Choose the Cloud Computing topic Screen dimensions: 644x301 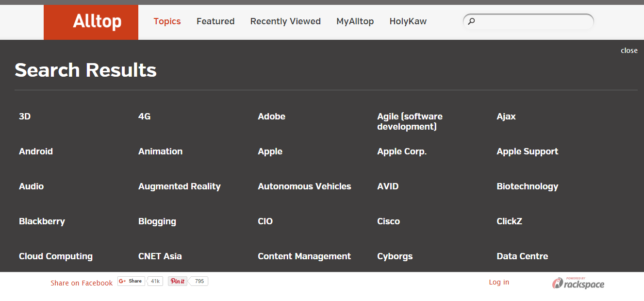(x=56, y=256)
